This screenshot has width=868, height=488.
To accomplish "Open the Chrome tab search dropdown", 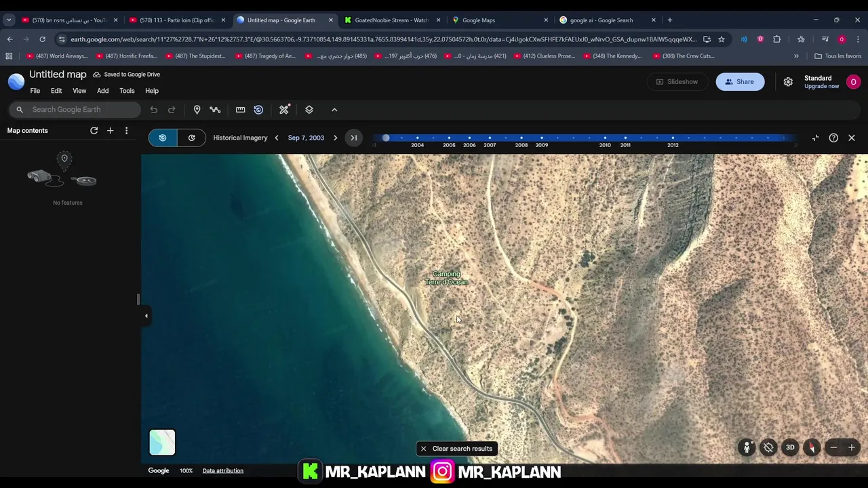I will [9, 20].
